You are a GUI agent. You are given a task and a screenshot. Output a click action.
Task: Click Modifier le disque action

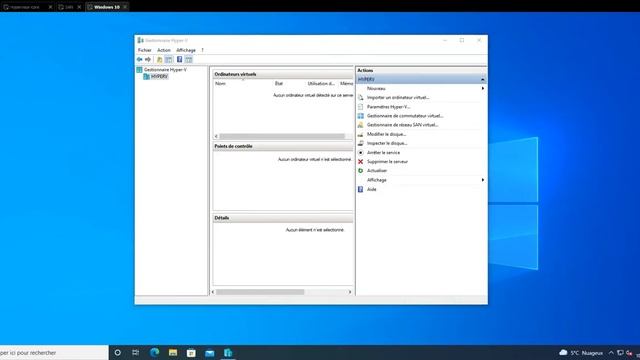coord(387,134)
